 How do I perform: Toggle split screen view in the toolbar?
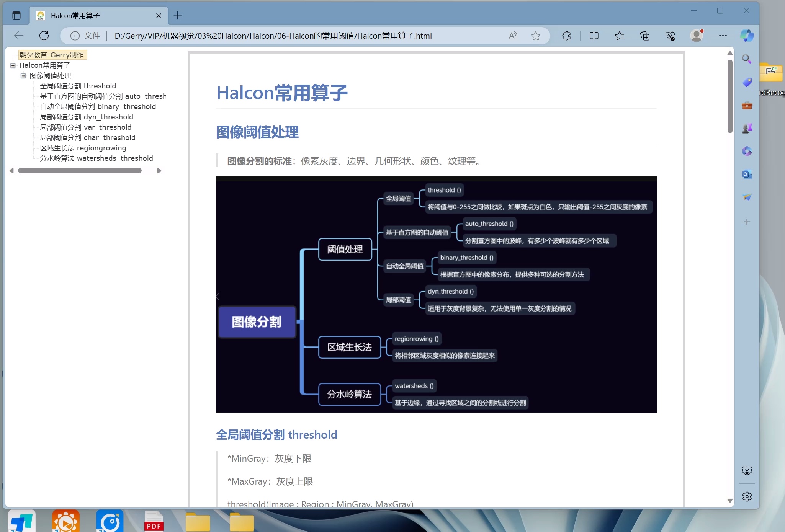594,36
